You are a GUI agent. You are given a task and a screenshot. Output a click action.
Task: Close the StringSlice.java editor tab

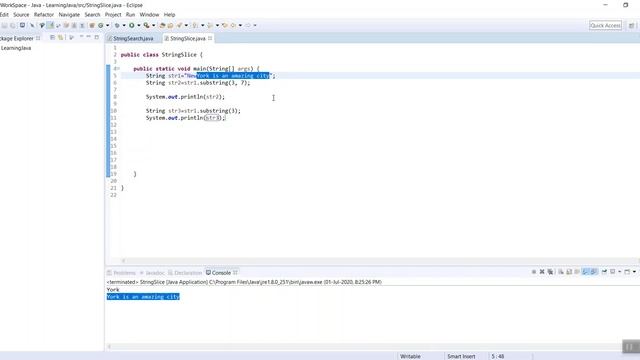pyautogui.click(x=210, y=38)
